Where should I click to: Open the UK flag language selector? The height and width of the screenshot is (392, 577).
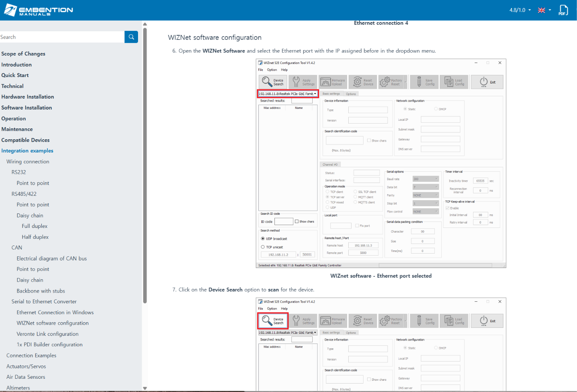[x=544, y=10]
